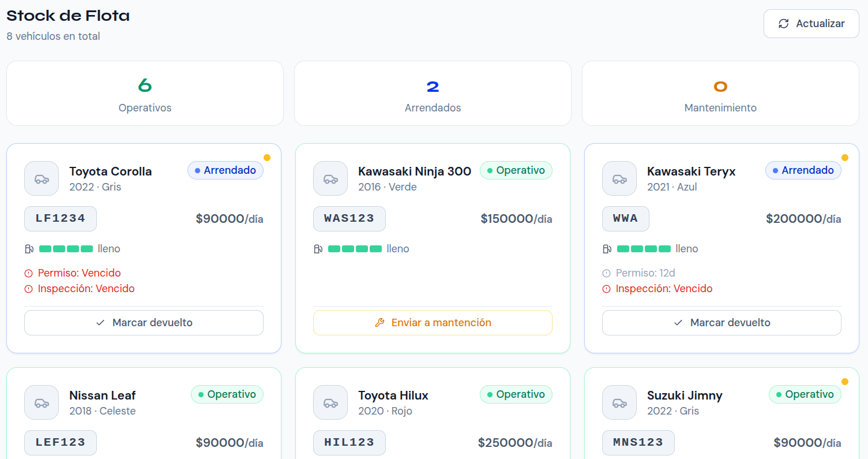Click the Toyota Corolla vehicle icon
Viewport: 868px width, 459px height.
[42, 178]
